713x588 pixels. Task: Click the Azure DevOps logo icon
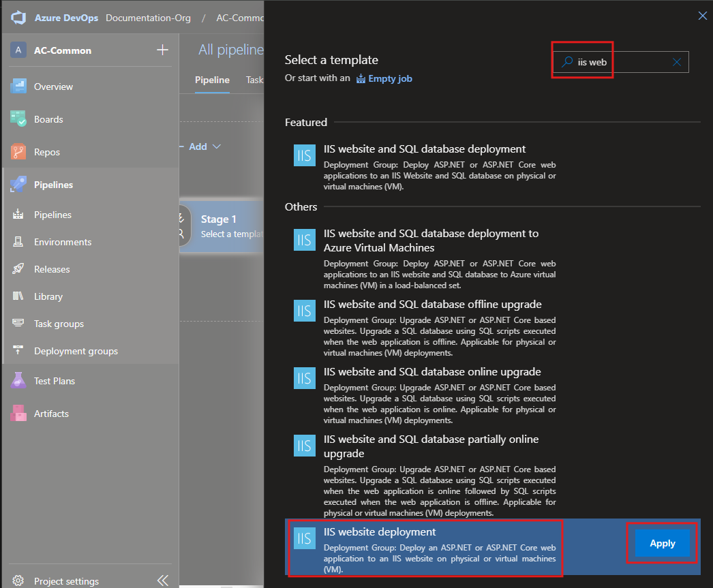[18, 18]
